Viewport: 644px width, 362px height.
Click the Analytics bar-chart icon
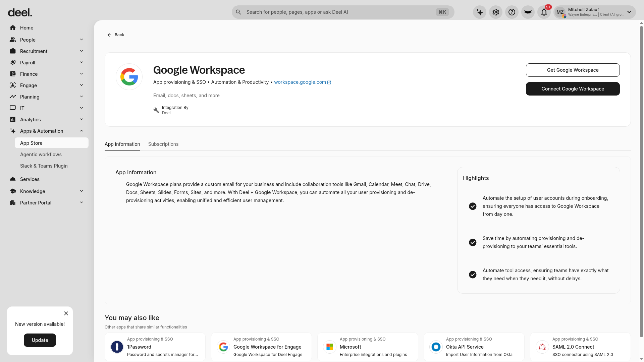coord(13,119)
